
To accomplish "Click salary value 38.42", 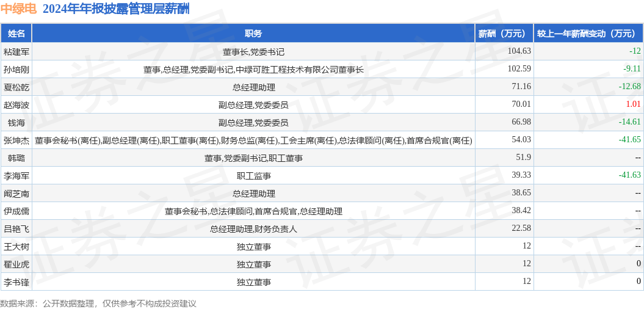I will (521, 211).
